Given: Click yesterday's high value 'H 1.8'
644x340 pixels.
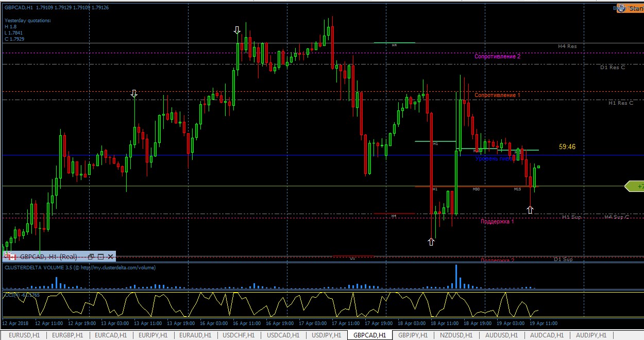Looking at the screenshot, I should [x=10, y=27].
